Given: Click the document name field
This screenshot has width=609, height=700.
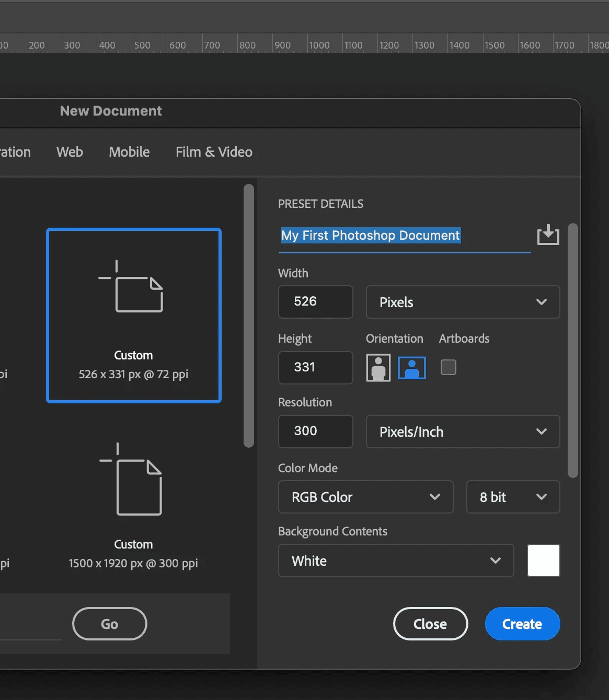Looking at the screenshot, I should pyautogui.click(x=405, y=236).
